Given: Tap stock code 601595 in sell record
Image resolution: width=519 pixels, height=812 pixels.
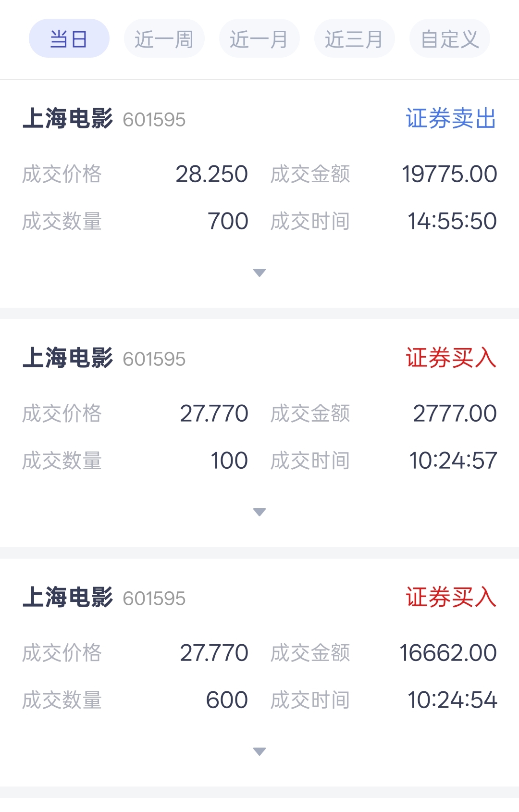Looking at the screenshot, I should click(154, 120).
